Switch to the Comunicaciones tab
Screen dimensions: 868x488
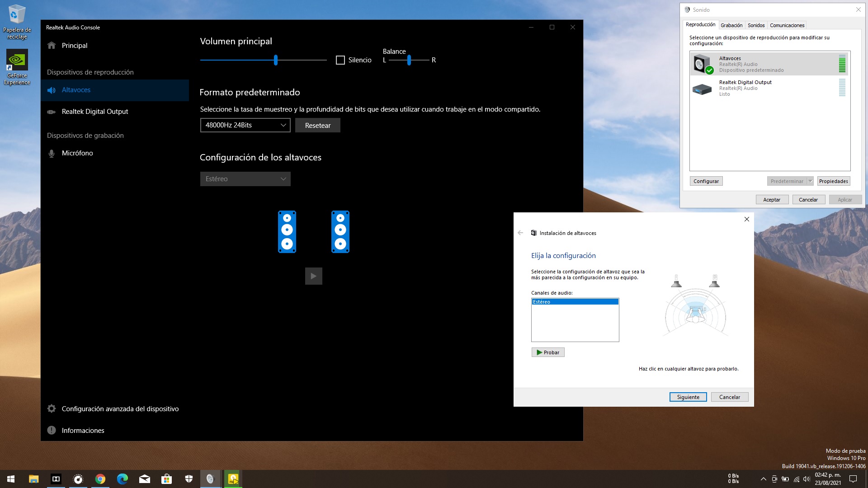coord(787,25)
